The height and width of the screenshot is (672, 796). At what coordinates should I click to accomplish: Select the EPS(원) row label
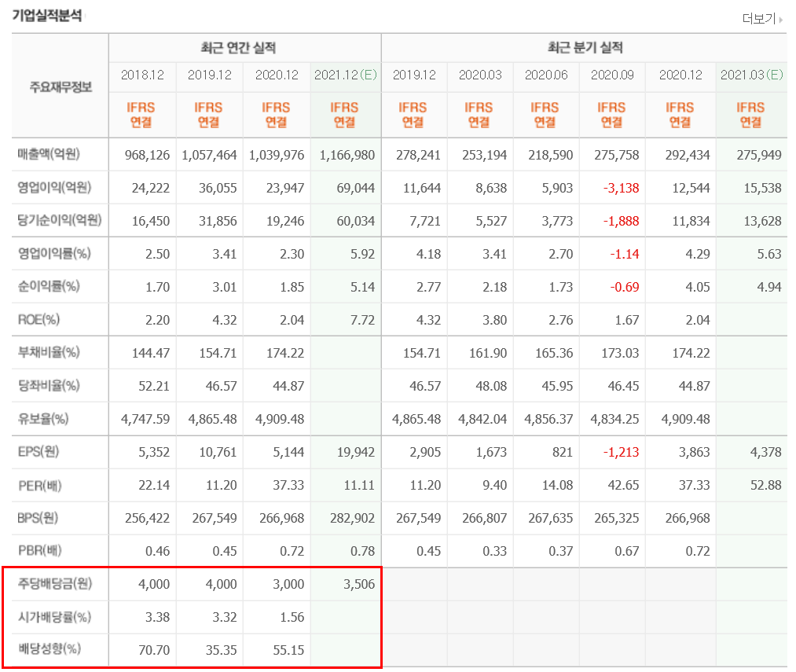pyautogui.click(x=38, y=451)
